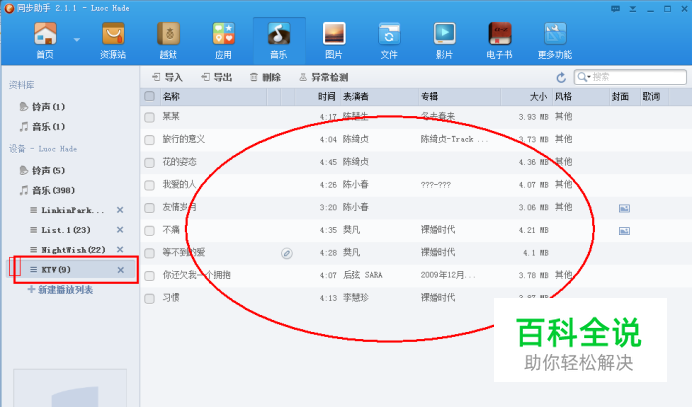Viewport: 692px width, 407px height.
Task: Click performer 李慧珍
Action: click(x=356, y=298)
